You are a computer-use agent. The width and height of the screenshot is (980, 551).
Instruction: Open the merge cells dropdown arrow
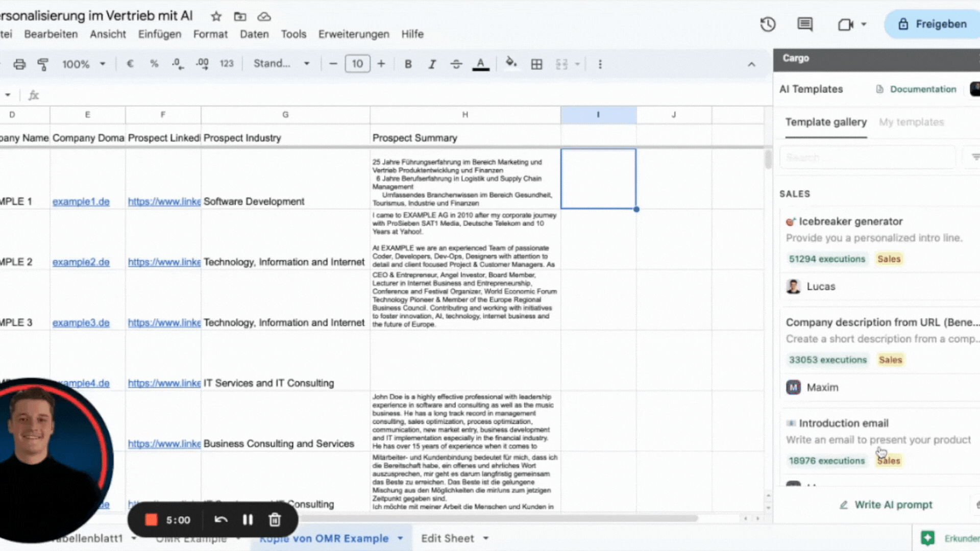[577, 64]
